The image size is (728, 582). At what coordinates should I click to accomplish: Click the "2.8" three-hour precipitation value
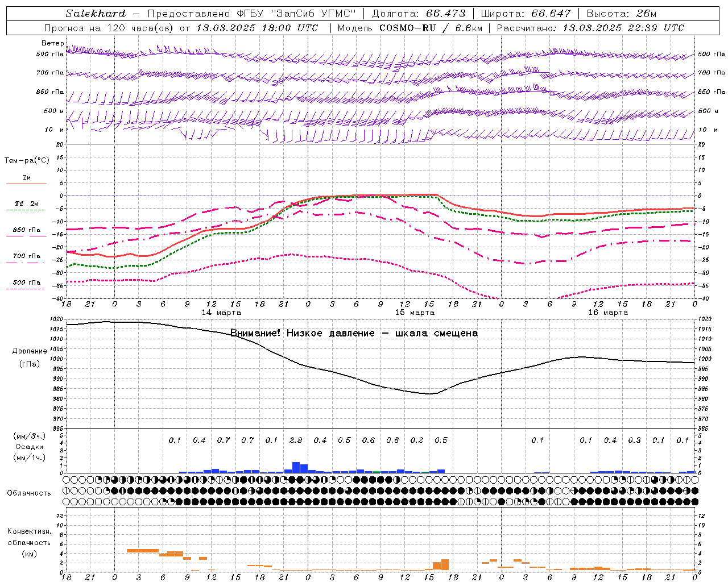(x=296, y=440)
